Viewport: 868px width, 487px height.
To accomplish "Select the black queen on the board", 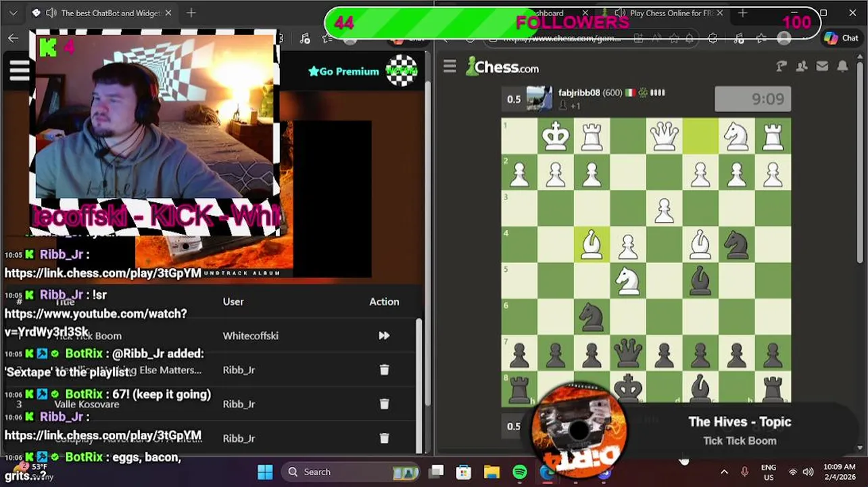I will click(x=628, y=352).
